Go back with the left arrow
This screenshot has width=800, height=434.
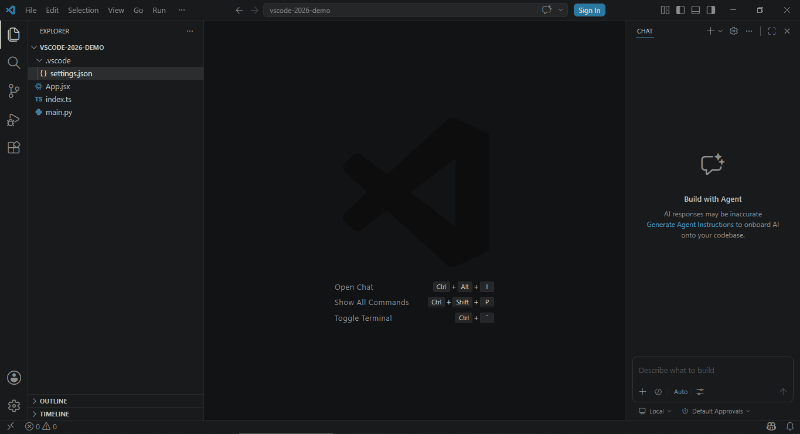pyautogui.click(x=239, y=10)
